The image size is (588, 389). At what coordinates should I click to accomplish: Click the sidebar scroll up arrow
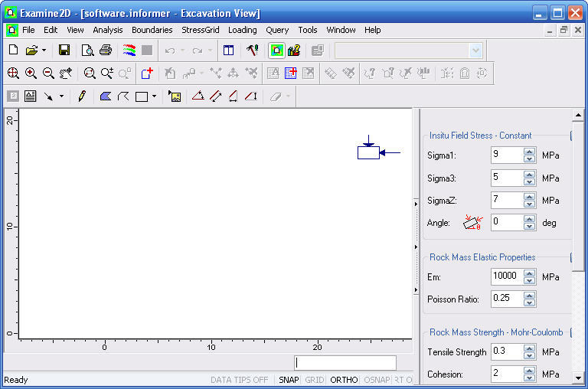click(578, 115)
